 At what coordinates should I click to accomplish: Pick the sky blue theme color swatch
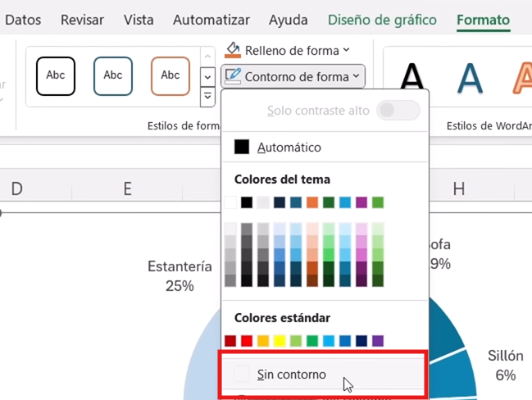345,202
